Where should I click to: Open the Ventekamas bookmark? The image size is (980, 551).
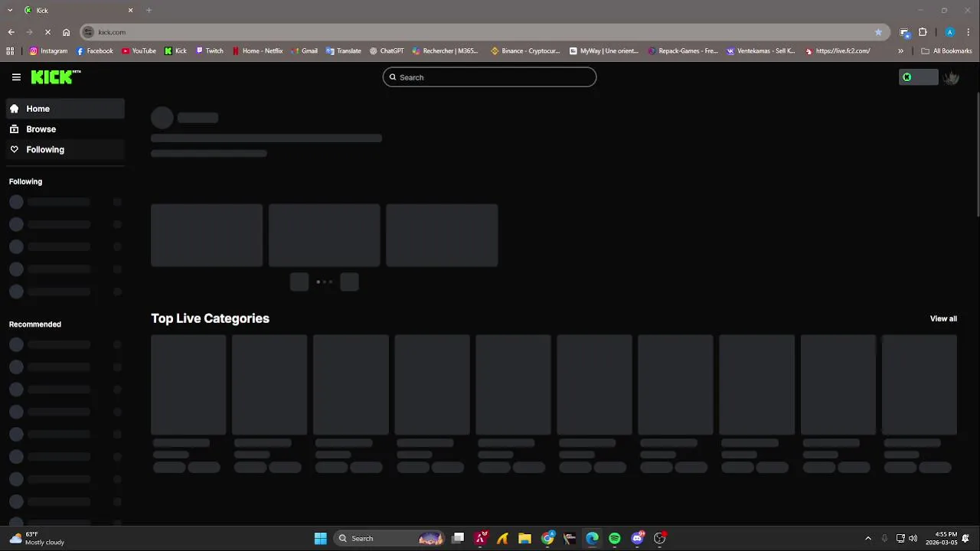[x=761, y=51]
